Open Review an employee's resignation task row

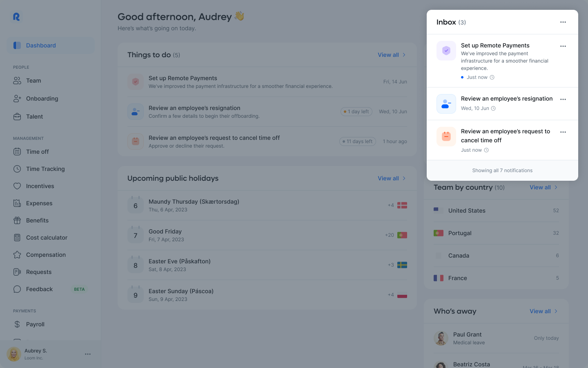[x=267, y=112]
